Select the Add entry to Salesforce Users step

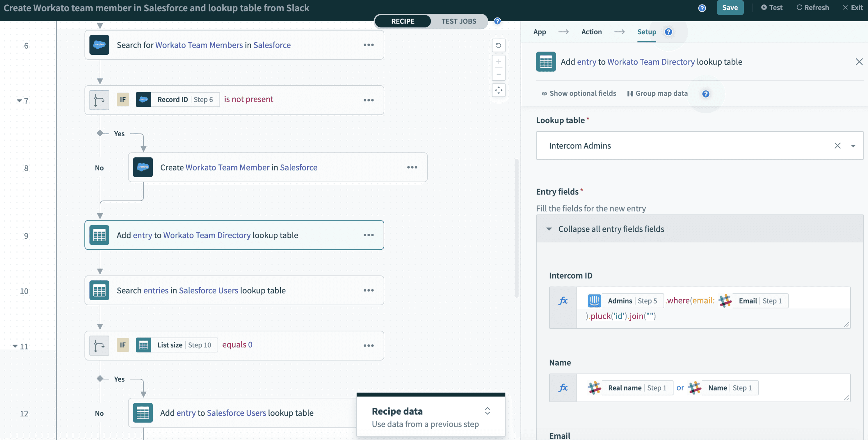pyautogui.click(x=242, y=413)
